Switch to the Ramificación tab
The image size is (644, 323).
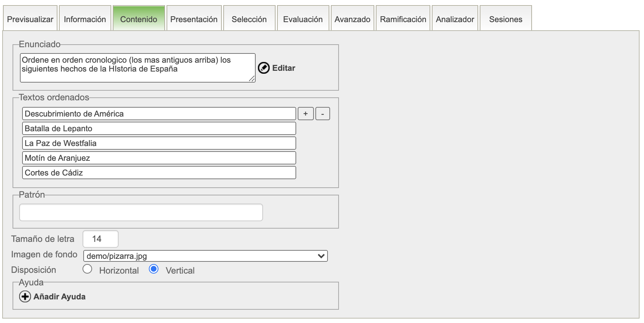(x=403, y=19)
